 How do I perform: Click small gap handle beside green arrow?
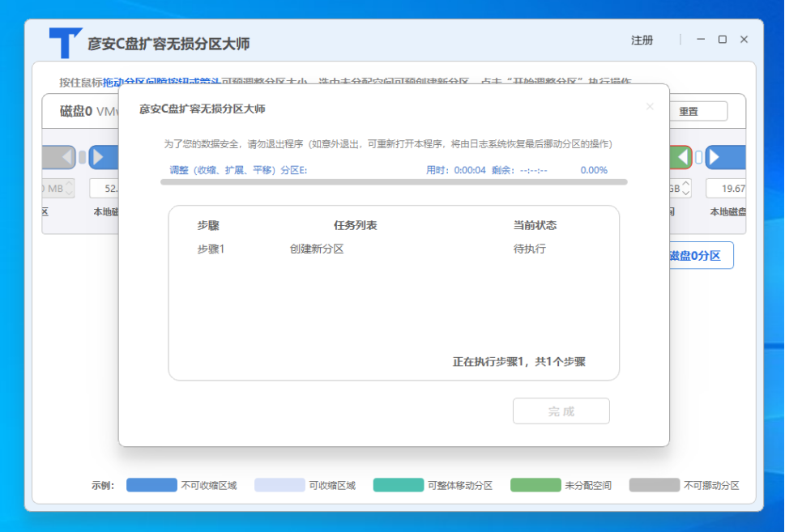(698, 158)
